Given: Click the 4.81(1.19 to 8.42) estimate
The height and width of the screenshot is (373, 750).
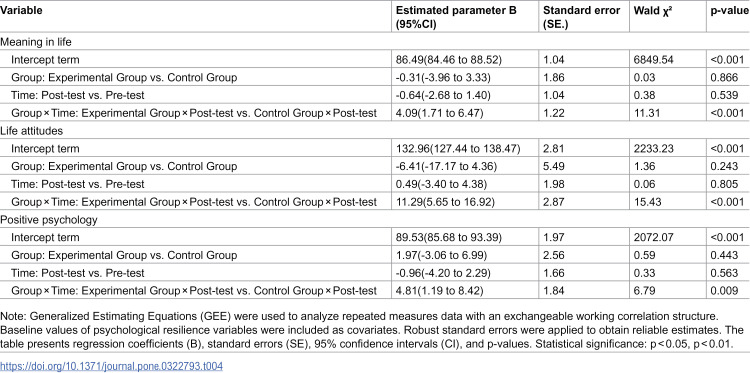Looking at the screenshot, I should [439, 291].
